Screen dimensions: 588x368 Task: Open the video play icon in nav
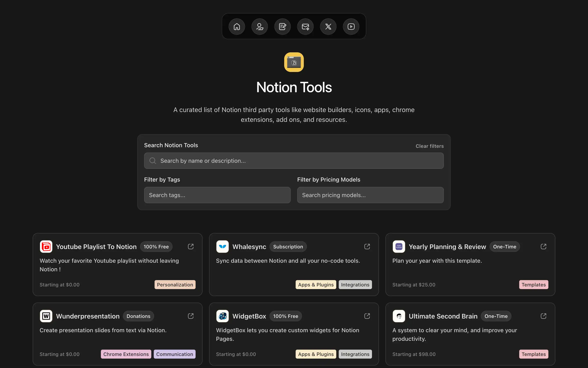351,27
